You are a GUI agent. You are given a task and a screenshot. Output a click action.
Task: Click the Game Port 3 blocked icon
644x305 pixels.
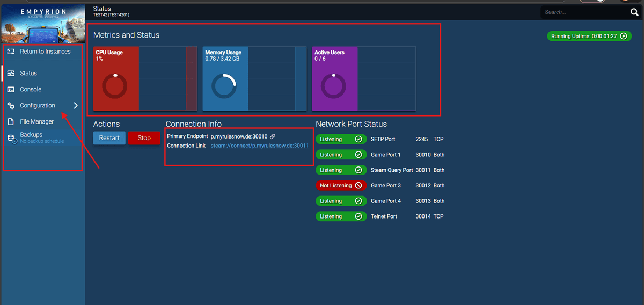(358, 186)
